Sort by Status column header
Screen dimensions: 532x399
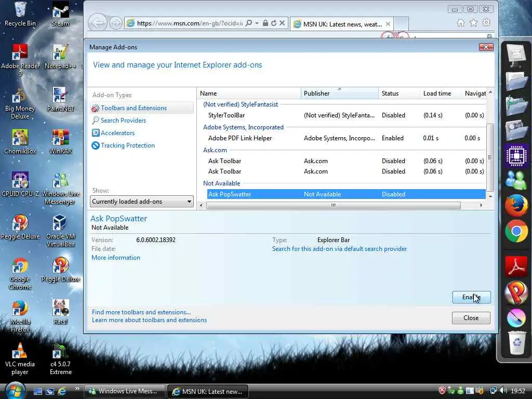click(399, 94)
